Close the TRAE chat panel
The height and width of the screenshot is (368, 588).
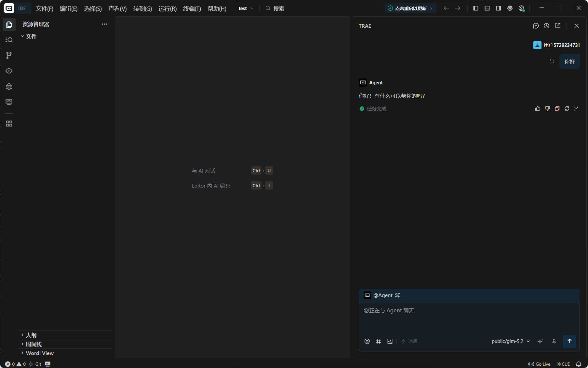pyautogui.click(x=577, y=26)
